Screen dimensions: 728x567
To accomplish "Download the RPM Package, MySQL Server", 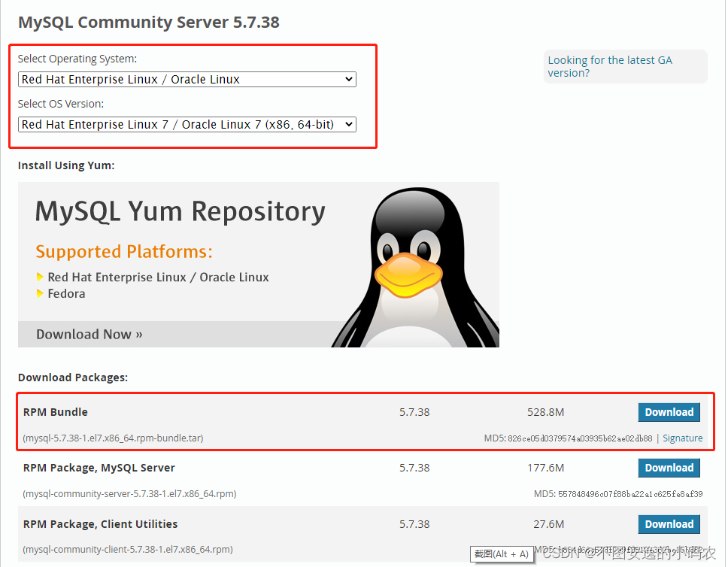I will [x=669, y=468].
